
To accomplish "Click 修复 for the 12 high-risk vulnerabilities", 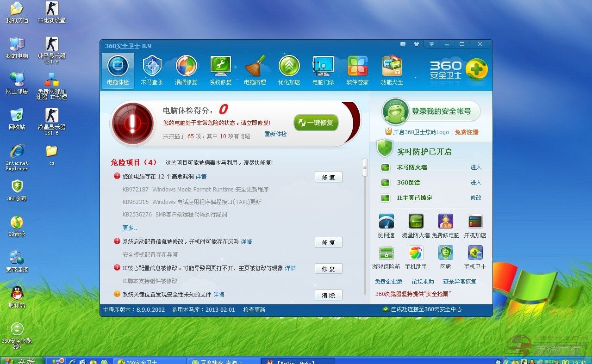I will (328, 177).
